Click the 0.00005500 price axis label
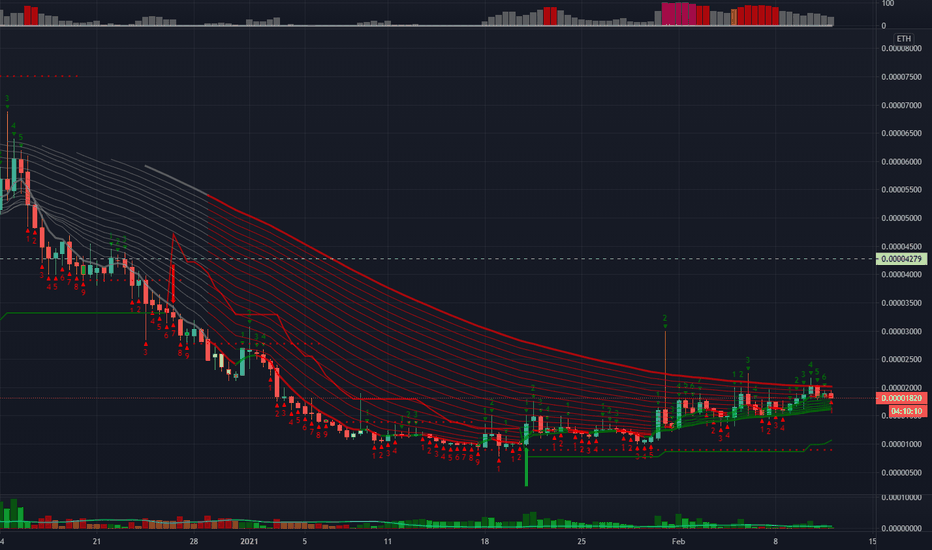The image size is (932, 550). (901, 190)
